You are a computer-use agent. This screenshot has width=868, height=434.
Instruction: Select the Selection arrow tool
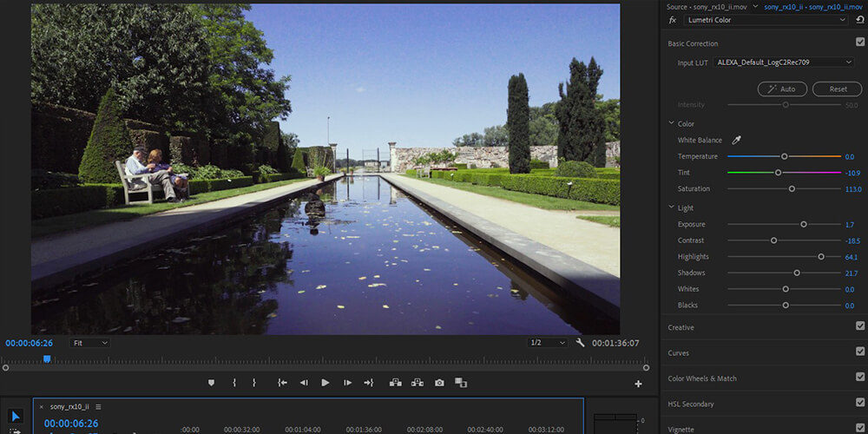tap(16, 416)
